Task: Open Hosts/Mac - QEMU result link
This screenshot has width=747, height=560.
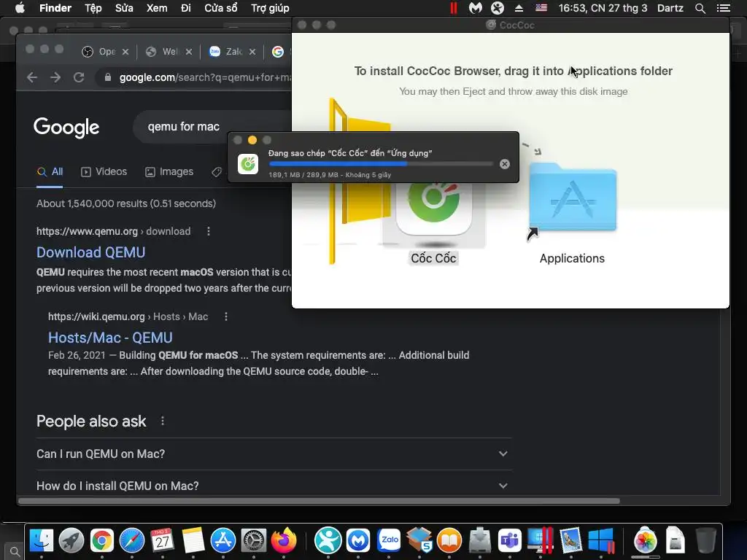Action: (x=110, y=338)
